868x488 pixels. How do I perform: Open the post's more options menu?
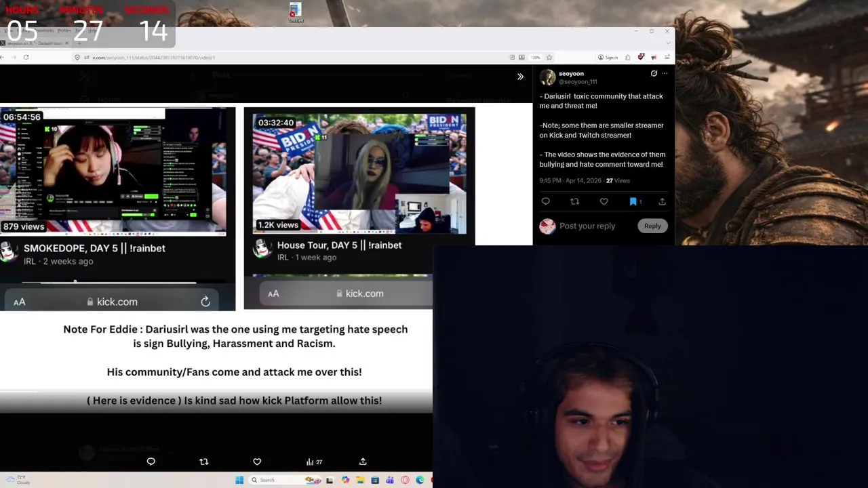(x=665, y=73)
